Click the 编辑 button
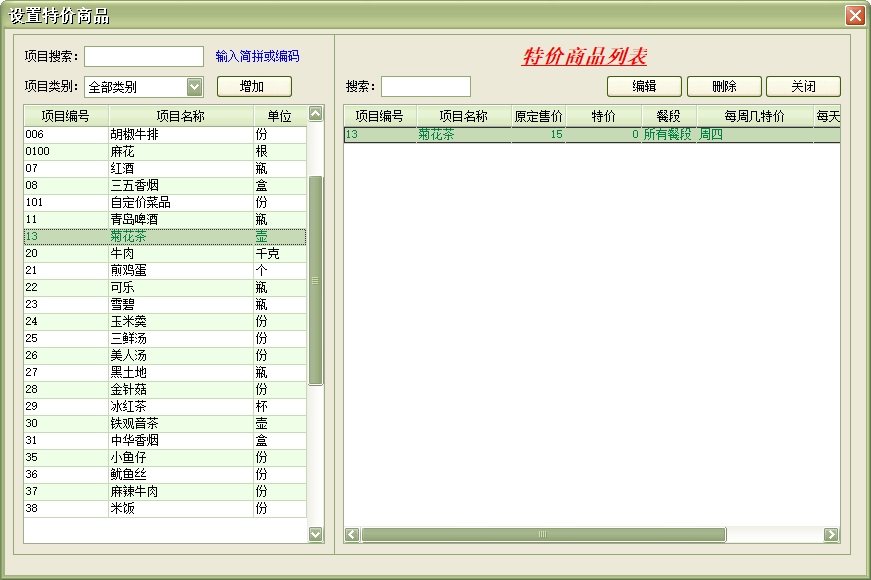The image size is (871, 580). coord(644,87)
